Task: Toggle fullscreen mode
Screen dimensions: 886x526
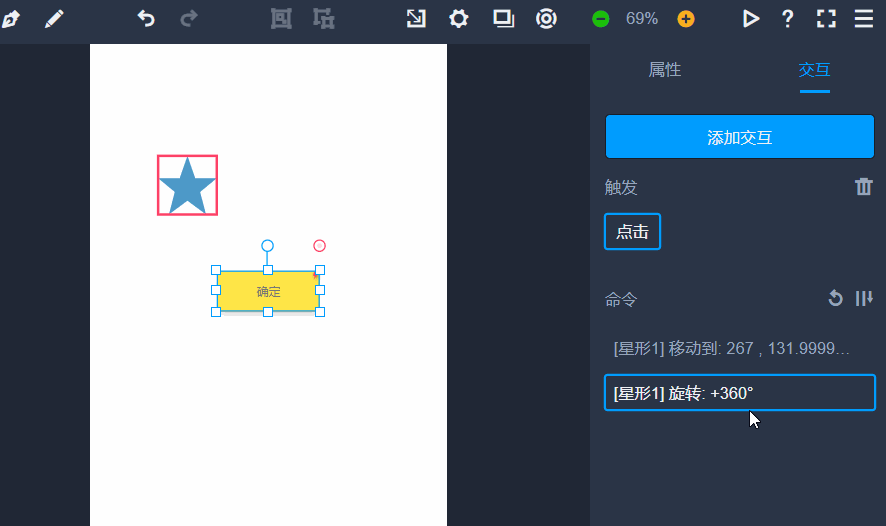Action: 826,19
